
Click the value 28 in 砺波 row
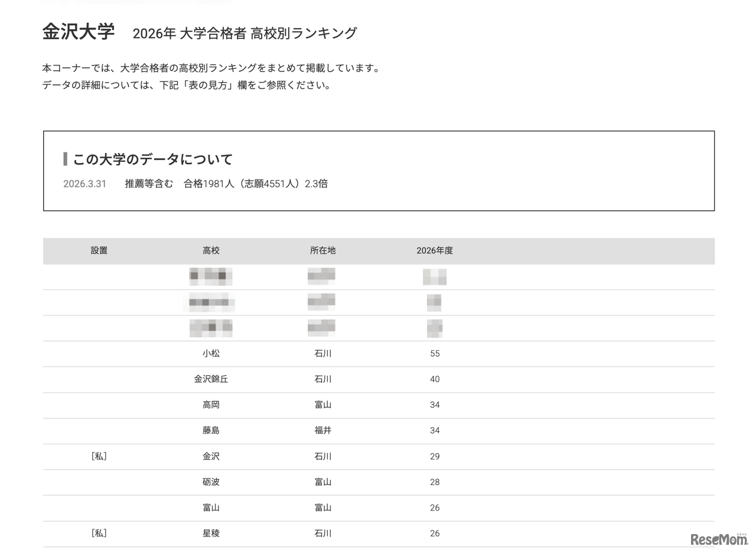click(x=435, y=482)
